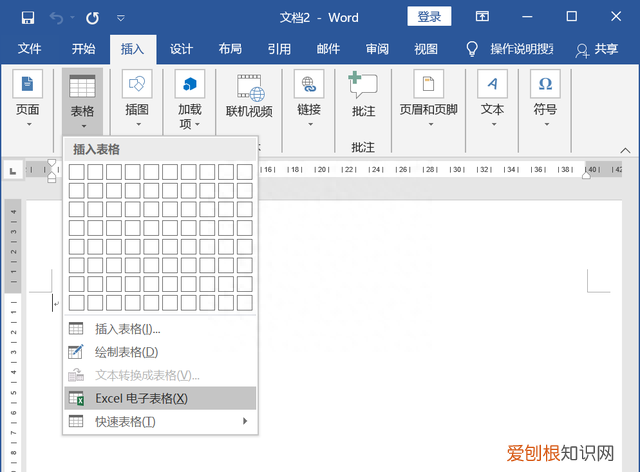Switch to the 设计 tab
Viewport: 640px width, 472px height.
pos(181,49)
